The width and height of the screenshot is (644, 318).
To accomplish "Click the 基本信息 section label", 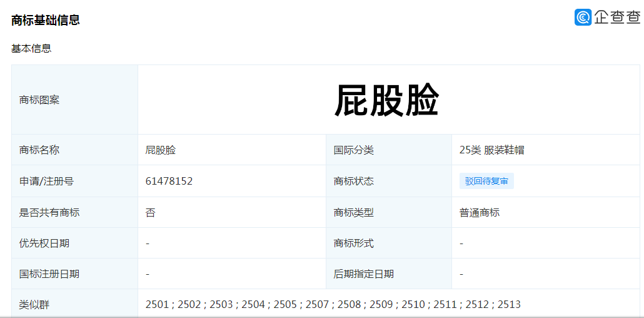I will tap(31, 48).
